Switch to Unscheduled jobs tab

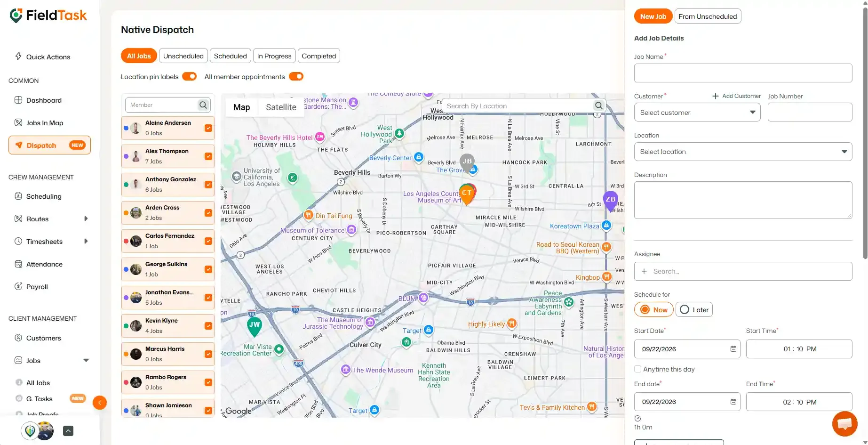(183, 56)
